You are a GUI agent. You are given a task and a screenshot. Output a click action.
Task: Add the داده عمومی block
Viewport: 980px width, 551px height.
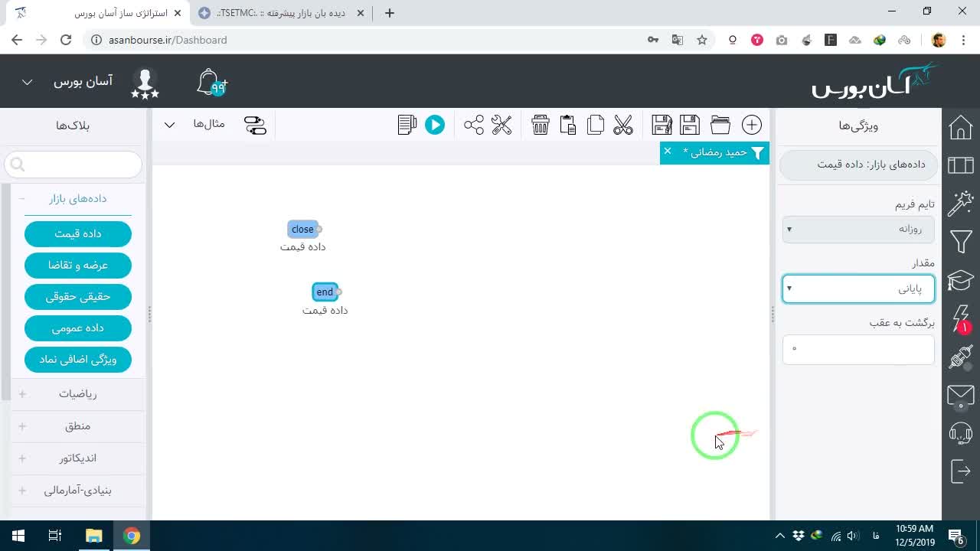click(x=78, y=328)
